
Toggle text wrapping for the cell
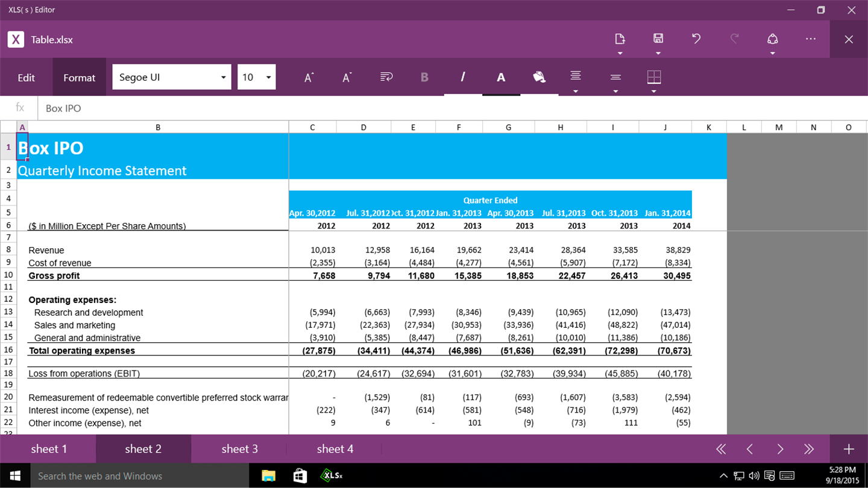point(386,77)
